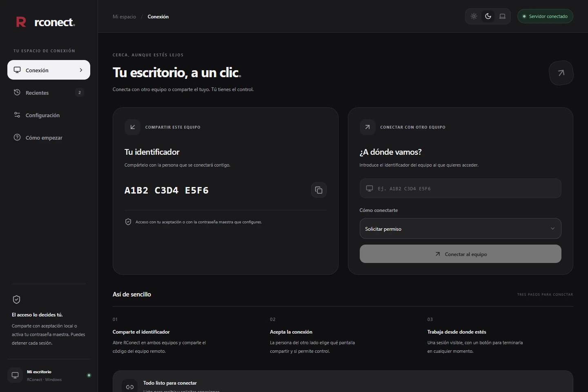Click the Así de sencillo heading
Viewport: 588px width, 392px height.
[x=132, y=294]
